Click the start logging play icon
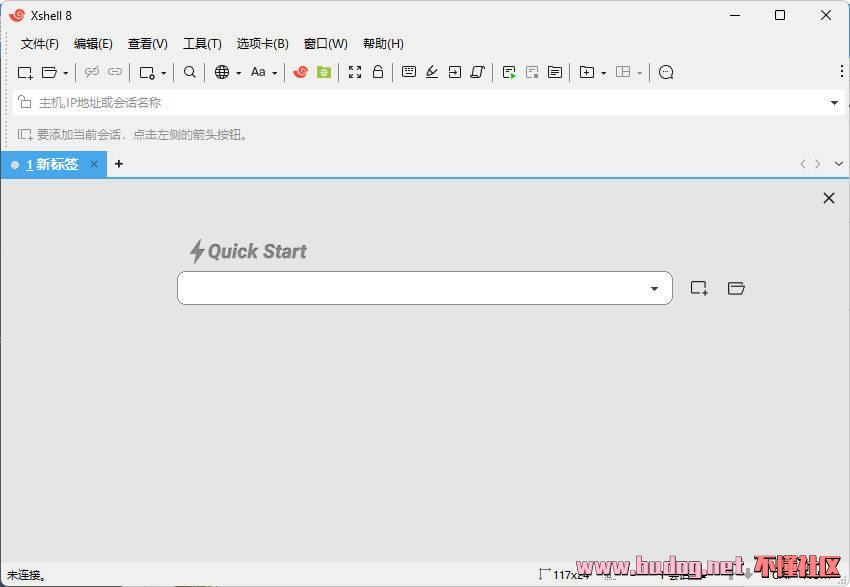The height and width of the screenshot is (587, 850). (x=509, y=72)
